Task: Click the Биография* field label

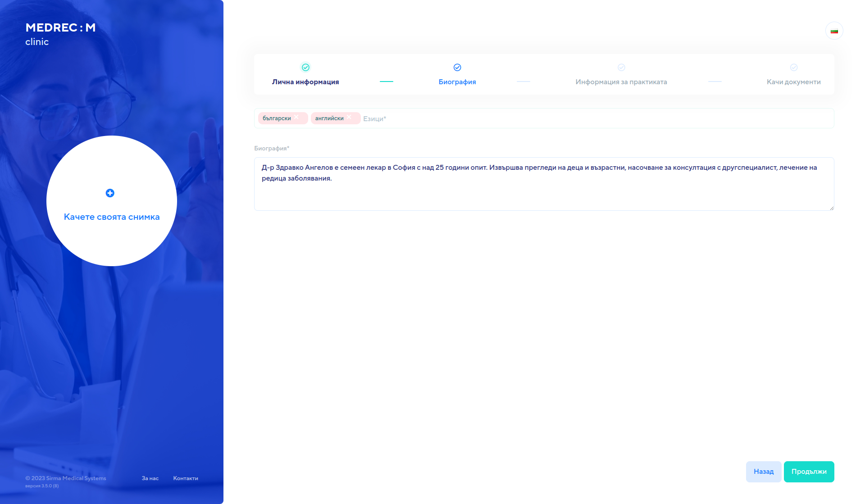Action: 272,148
